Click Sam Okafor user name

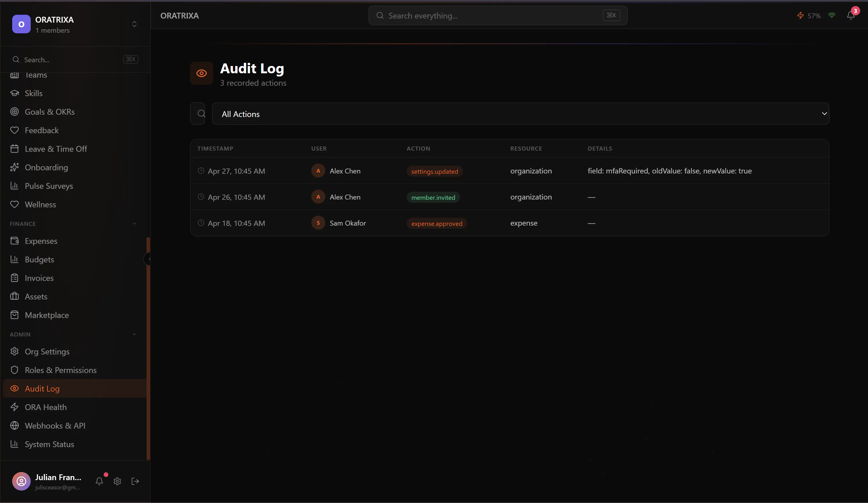pyautogui.click(x=348, y=223)
